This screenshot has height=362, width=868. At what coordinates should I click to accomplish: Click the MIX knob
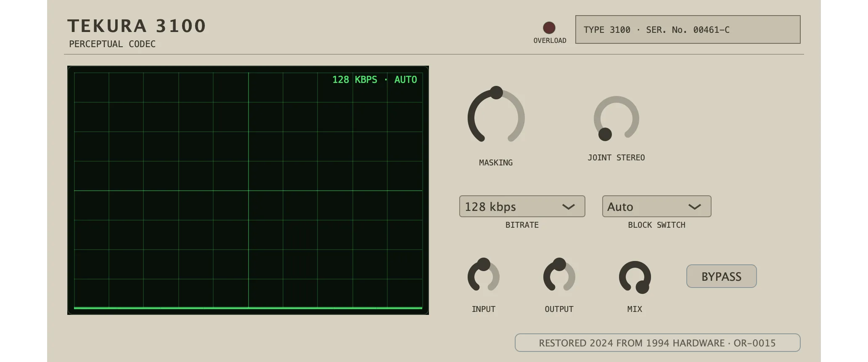pyautogui.click(x=635, y=277)
